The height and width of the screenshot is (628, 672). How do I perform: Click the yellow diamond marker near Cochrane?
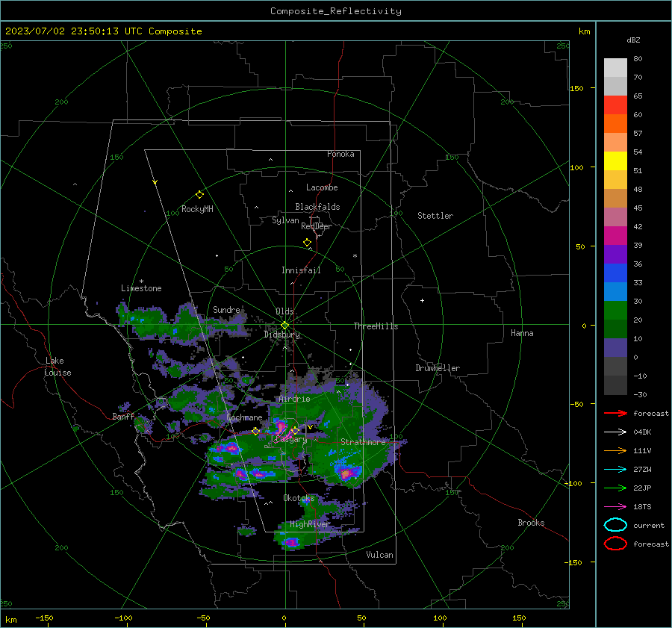click(x=255, y=432)
